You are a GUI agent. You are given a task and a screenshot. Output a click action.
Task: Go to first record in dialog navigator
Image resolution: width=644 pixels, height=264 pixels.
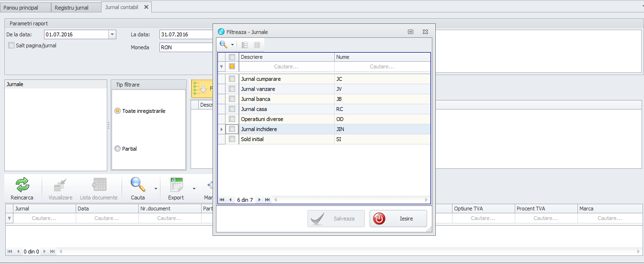(x=222, y=200)
